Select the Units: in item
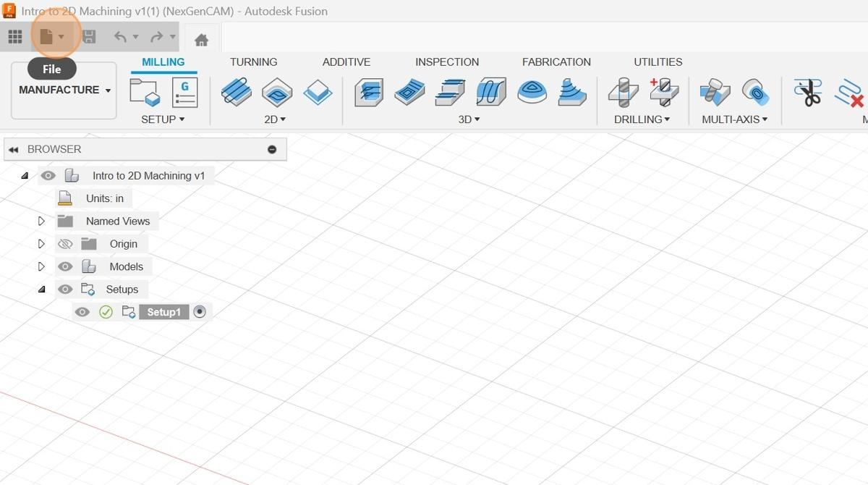This screenshot has height=485, width=868. (105, 198)
